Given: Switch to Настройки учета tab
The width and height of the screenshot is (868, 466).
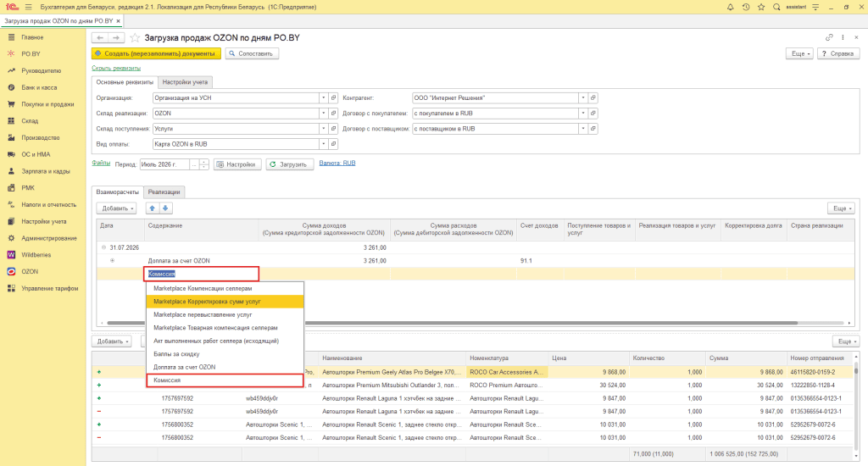Looking at the screenshot, I should point(185,82).
